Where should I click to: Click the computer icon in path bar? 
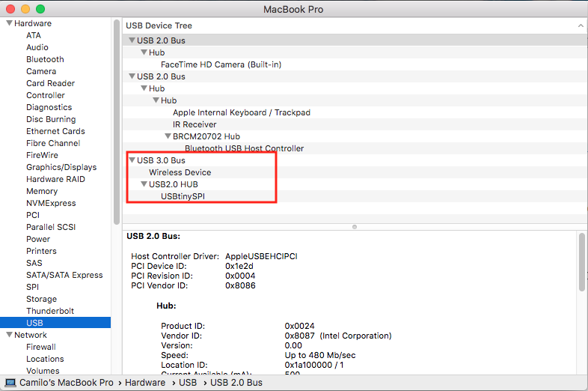(x=10, y=383)
